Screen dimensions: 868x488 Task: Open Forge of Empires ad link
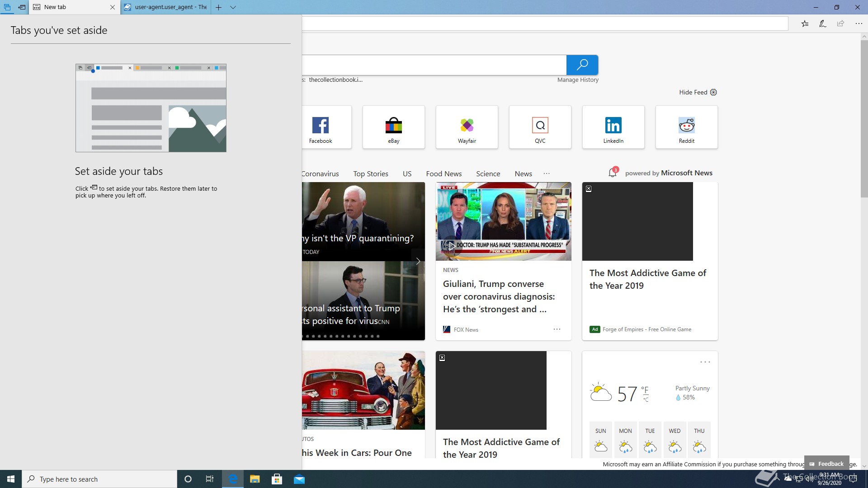[646, 329]
